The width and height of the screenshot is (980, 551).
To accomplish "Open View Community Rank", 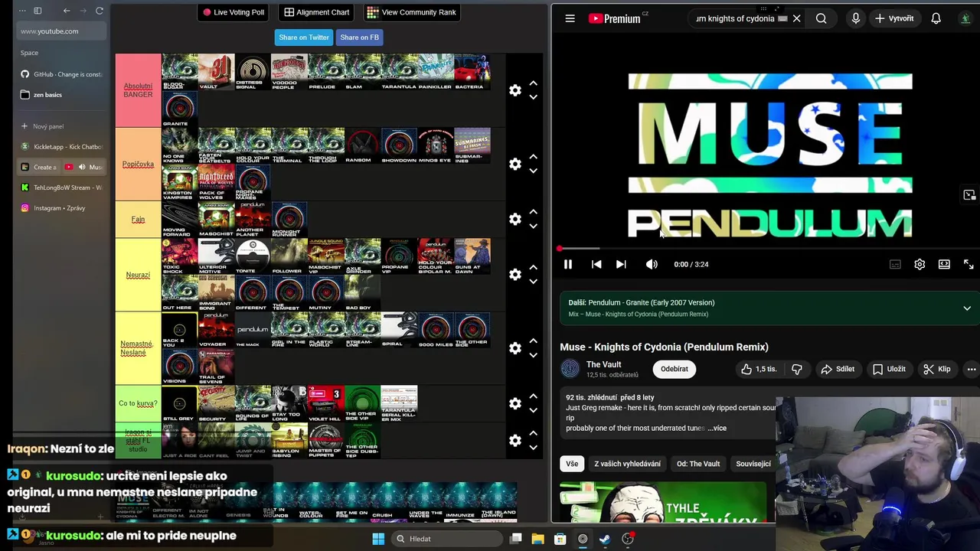I will pos(411,12).
